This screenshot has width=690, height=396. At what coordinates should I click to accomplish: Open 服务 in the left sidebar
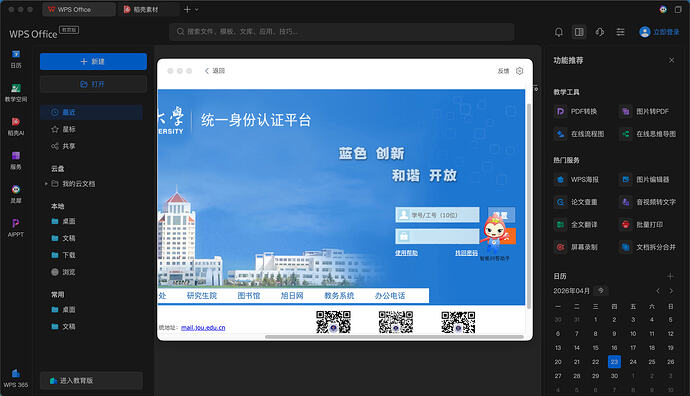tap(16, 160)
